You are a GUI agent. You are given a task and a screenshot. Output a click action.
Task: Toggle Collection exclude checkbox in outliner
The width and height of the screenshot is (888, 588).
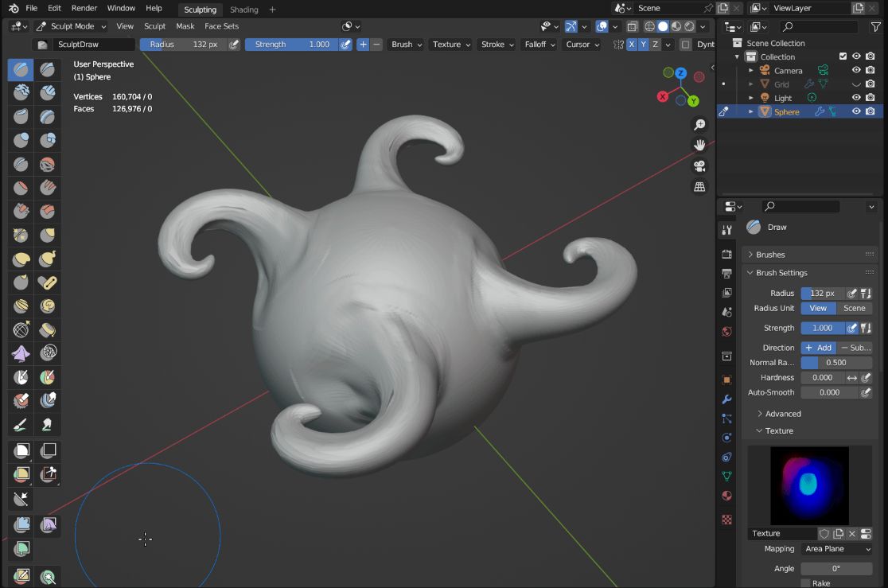(x=843, y=56)
